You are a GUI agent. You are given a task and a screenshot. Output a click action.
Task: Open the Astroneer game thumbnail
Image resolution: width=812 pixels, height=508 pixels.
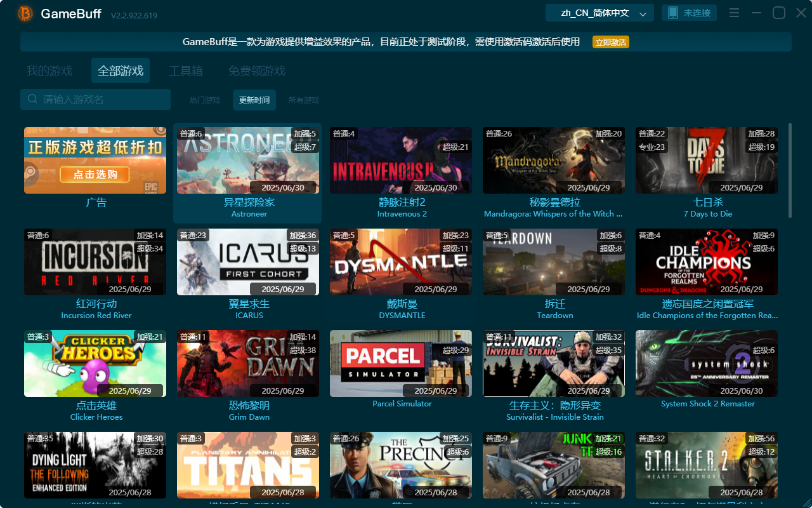click(248, 160)
